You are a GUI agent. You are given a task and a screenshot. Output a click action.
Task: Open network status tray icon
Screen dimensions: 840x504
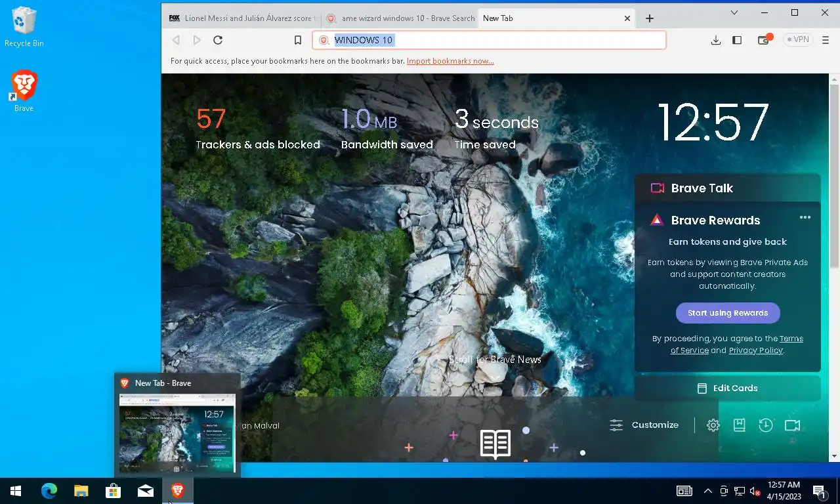740,491
